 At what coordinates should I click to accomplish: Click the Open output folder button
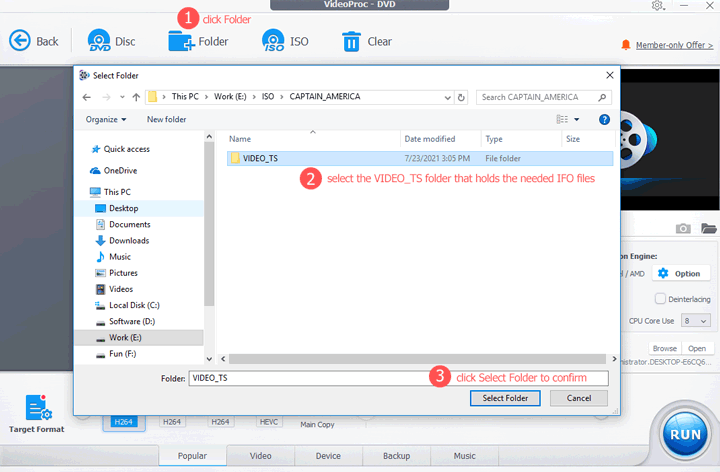coord(697,348)
